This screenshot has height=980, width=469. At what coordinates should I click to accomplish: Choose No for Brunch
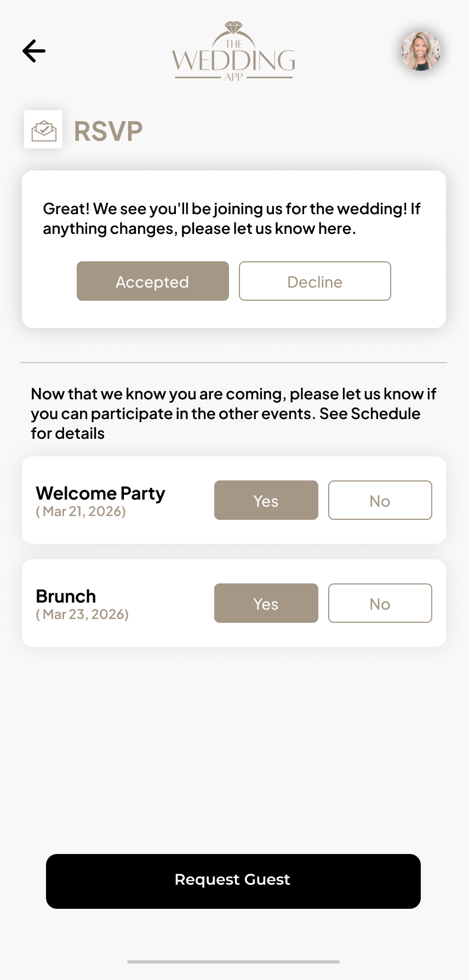pyautogui.click(x=380, y=604)
